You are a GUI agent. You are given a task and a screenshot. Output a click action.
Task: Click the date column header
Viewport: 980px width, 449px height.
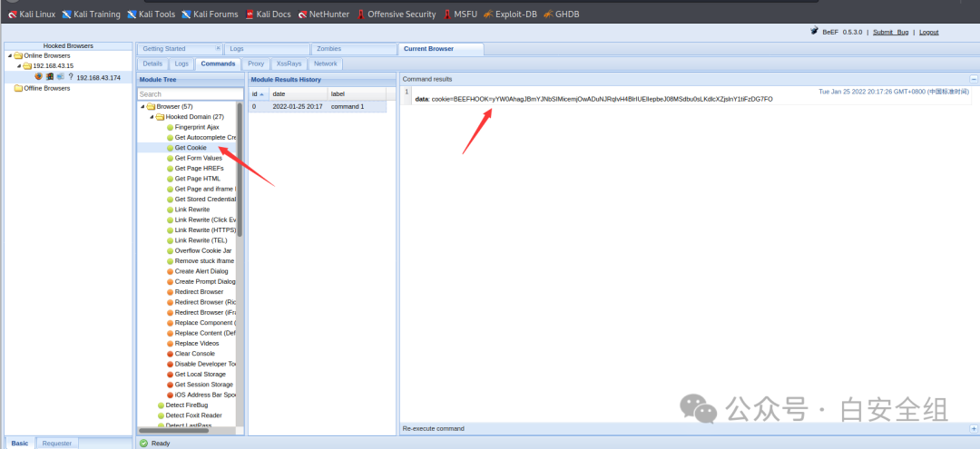(x=299, y=93)
